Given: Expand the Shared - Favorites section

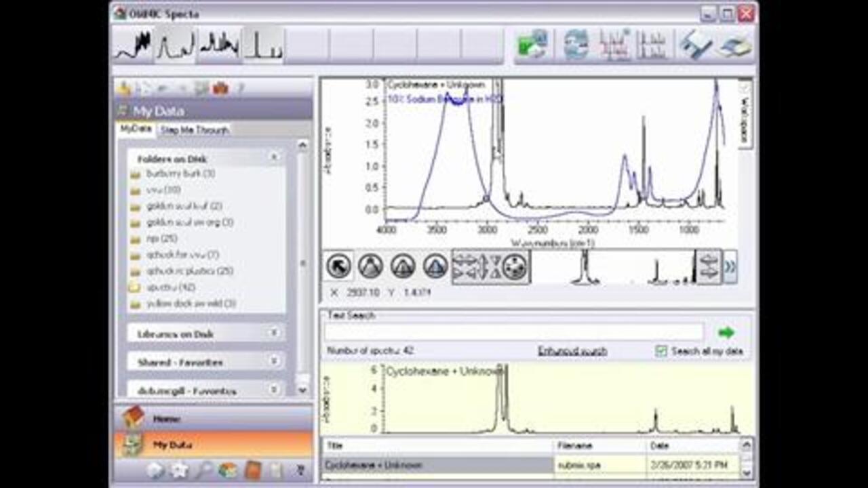Looking at the screenshot, I should tap(274, 362).
